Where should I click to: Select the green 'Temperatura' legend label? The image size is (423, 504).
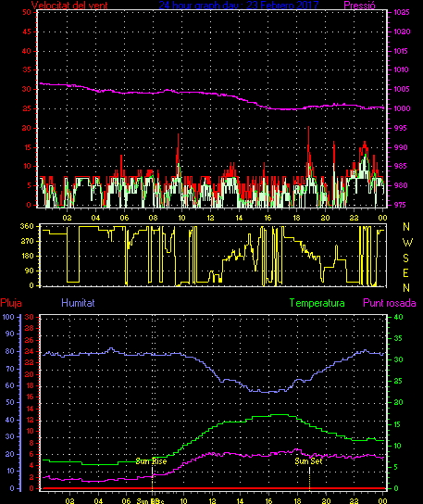[317, 303]
